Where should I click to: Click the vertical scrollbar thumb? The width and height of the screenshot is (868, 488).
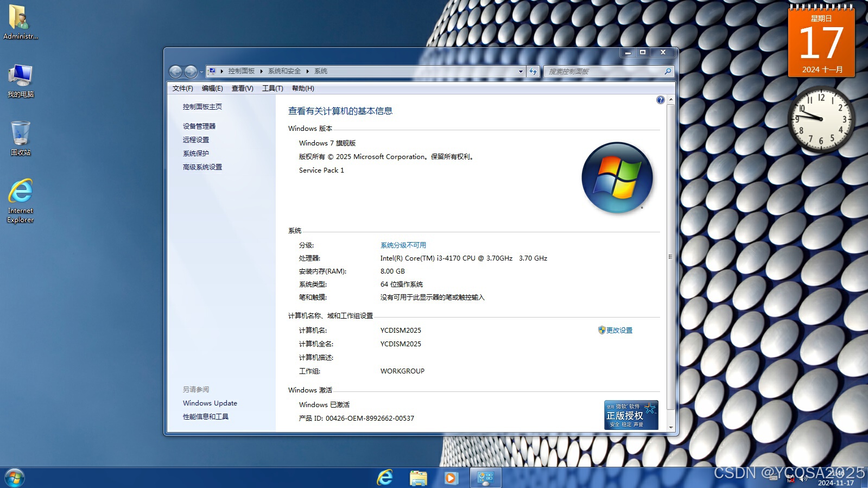point(671,257)
